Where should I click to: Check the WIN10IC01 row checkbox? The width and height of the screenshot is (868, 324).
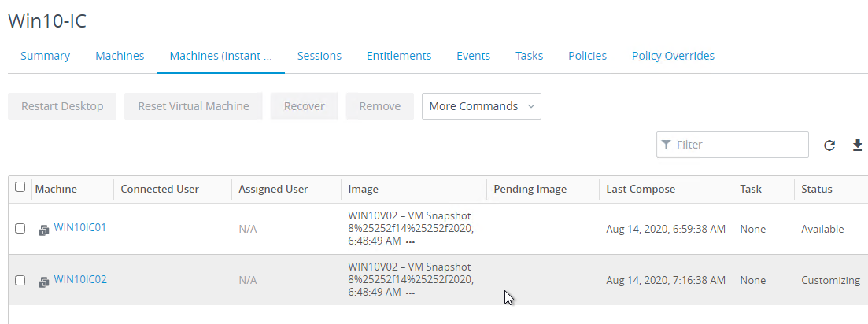click(x=20, y=228)
